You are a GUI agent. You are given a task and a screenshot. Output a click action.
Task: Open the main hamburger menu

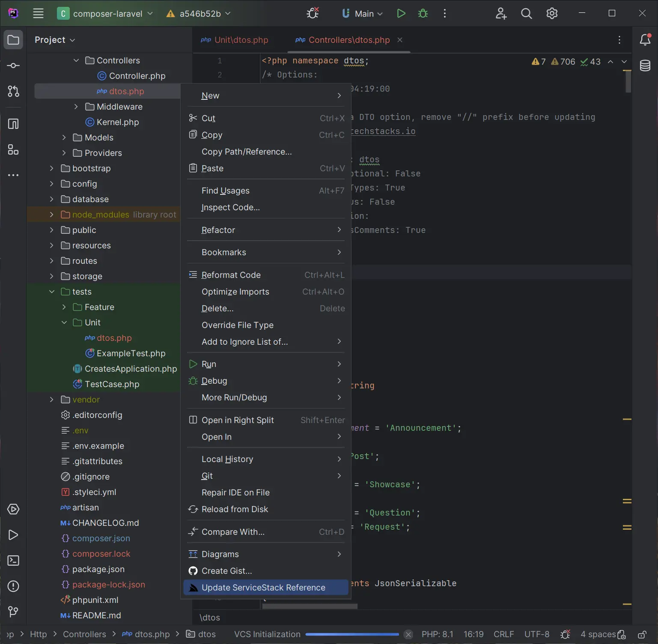pos(38,13)
